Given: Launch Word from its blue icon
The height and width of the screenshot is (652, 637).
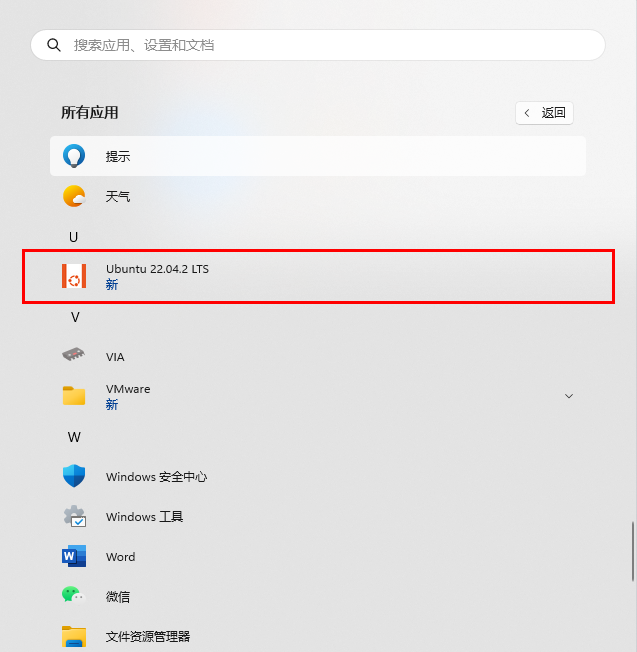Looking at the screenshot, I should pos(74,556).
